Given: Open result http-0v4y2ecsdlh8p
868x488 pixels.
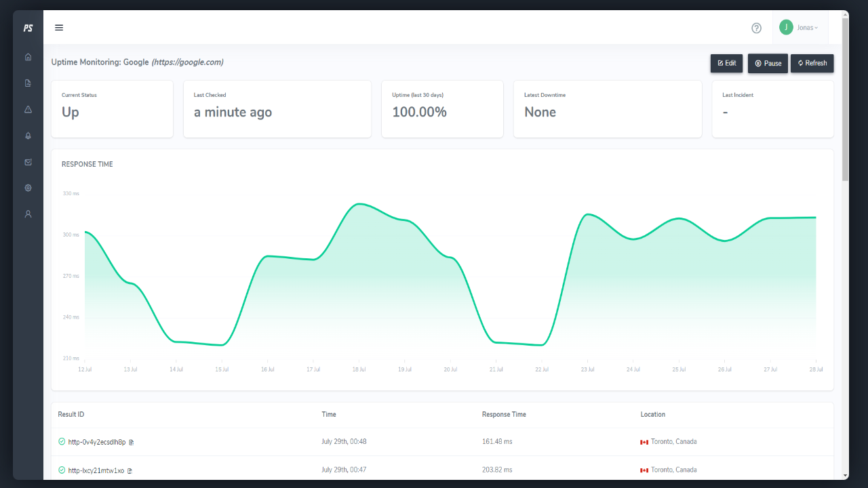Looking at the screenshot, I should coord(97,442).
